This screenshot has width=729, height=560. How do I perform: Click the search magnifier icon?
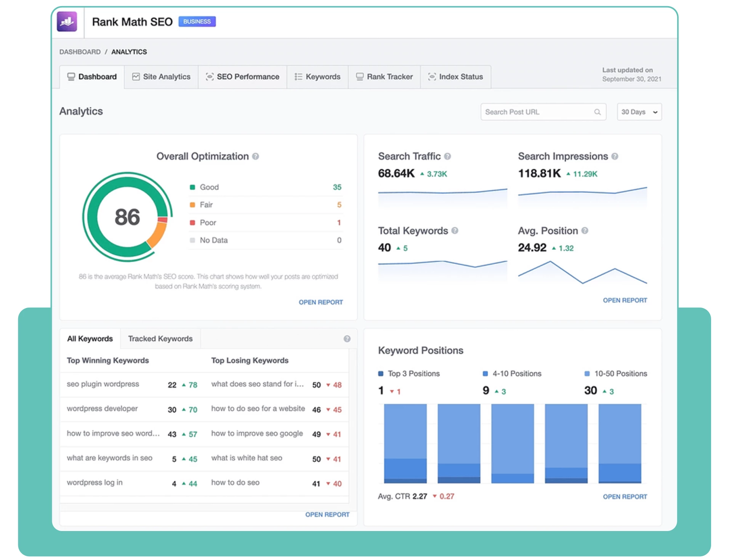pos(597,112)
